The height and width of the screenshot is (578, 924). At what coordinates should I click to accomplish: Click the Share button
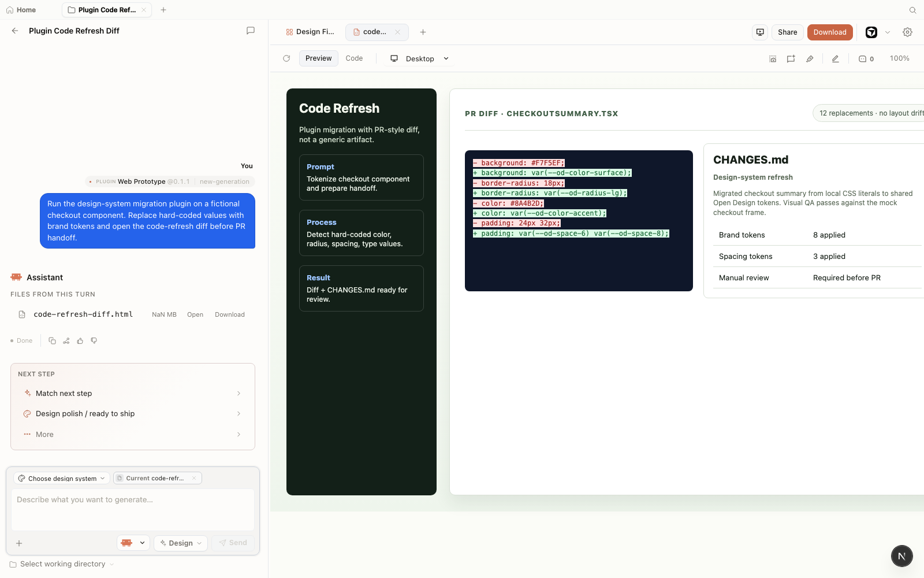pos(787,32)
